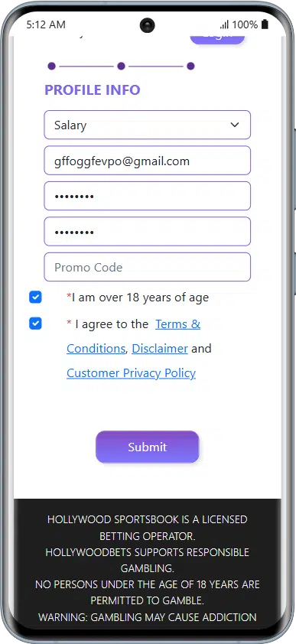Click the first progress step dot

(x=51, y=66)
